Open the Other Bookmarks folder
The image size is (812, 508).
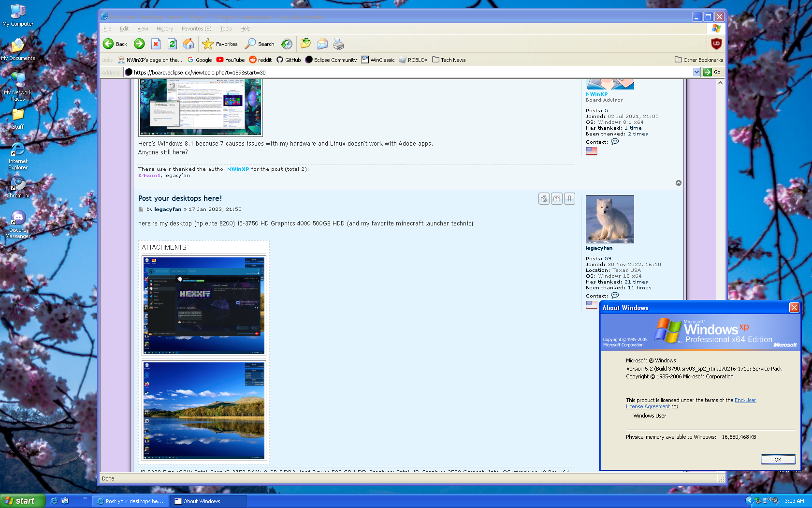point(699,60)
